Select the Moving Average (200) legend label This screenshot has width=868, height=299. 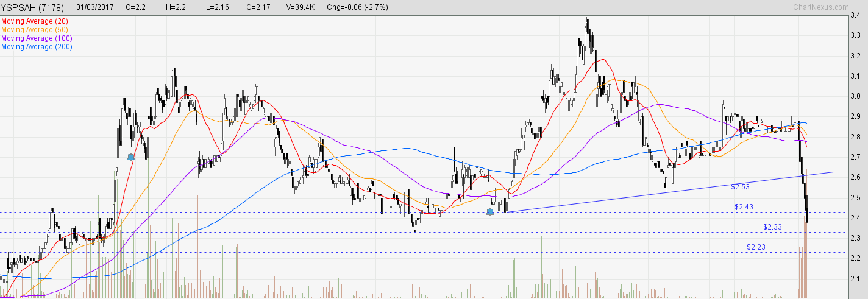click(37, 47)
